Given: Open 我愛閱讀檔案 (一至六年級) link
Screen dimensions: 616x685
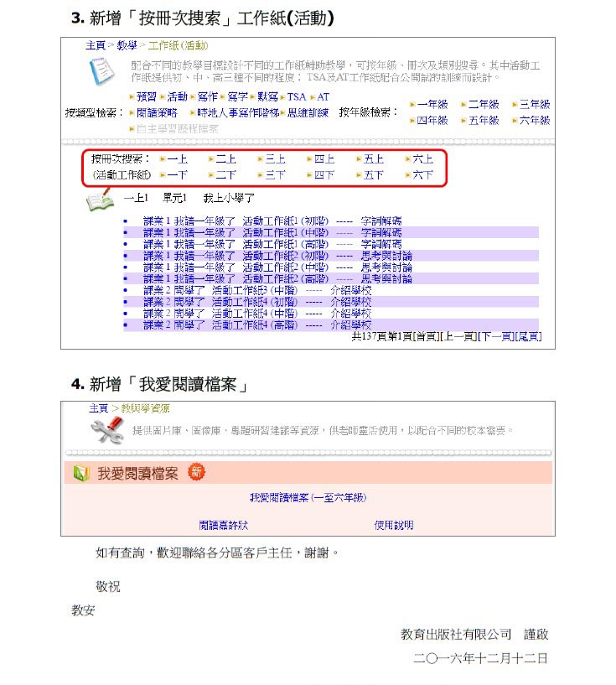Looking at the screenshot, I should (308, 498).
